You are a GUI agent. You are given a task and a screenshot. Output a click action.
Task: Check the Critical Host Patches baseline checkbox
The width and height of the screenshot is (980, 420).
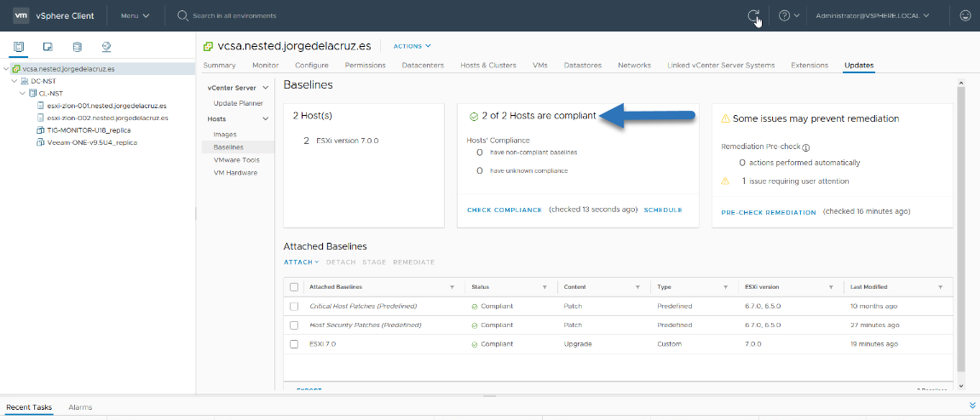tap(294, 306)
